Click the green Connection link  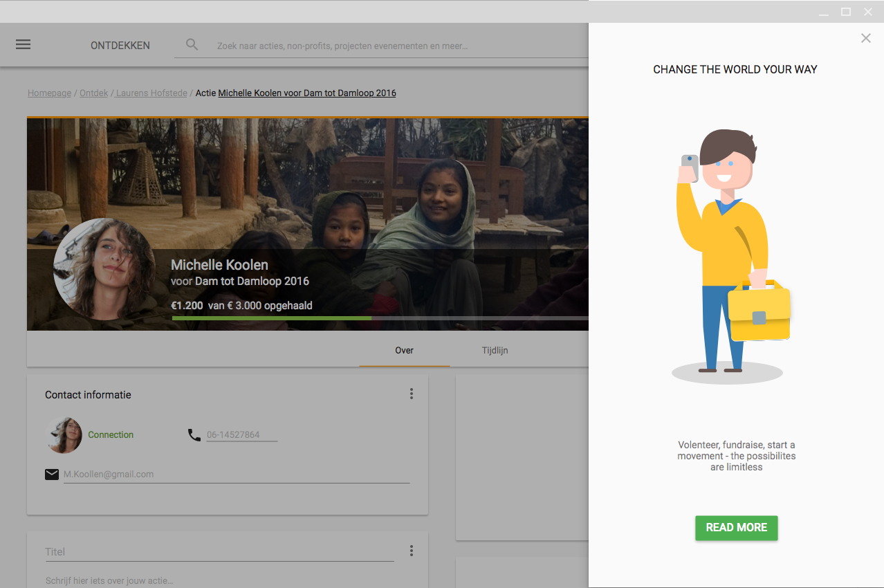pyautogui.click(x=111, y=434)
